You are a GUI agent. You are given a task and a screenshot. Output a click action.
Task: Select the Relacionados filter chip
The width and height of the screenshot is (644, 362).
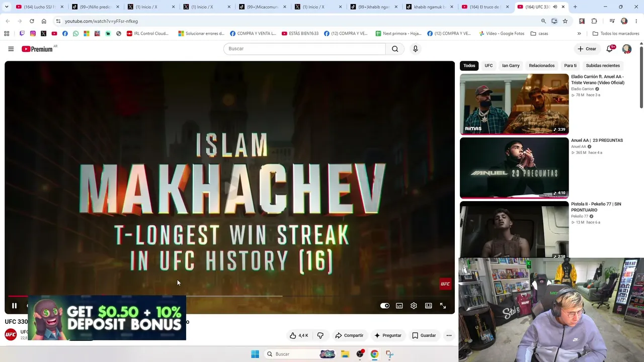tap(542, 65)
